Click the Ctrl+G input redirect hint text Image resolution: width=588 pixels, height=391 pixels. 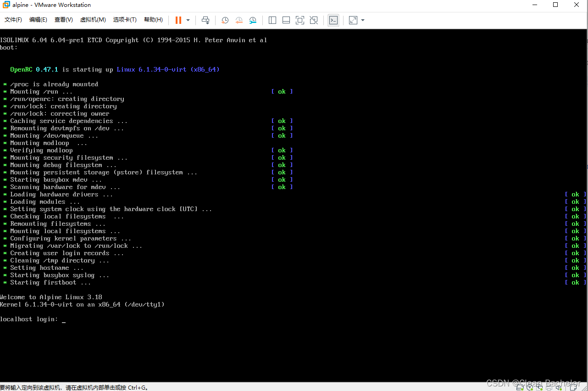click(74, 387)
